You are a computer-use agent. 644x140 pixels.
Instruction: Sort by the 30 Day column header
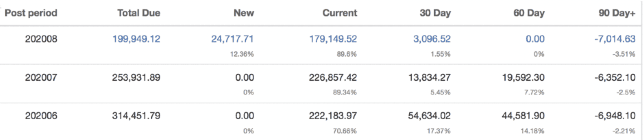pos(435,13)
